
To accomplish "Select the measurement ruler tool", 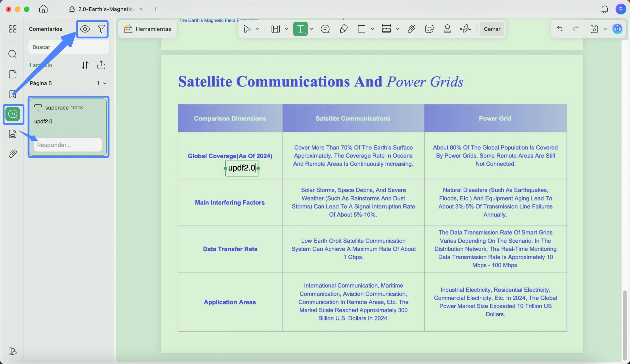I will point(386,29).
